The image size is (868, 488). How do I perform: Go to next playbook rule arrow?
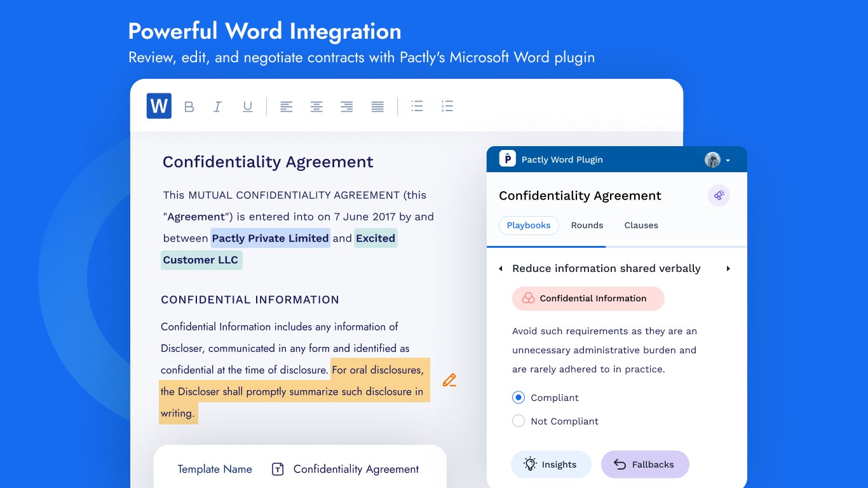coord(728,269)
